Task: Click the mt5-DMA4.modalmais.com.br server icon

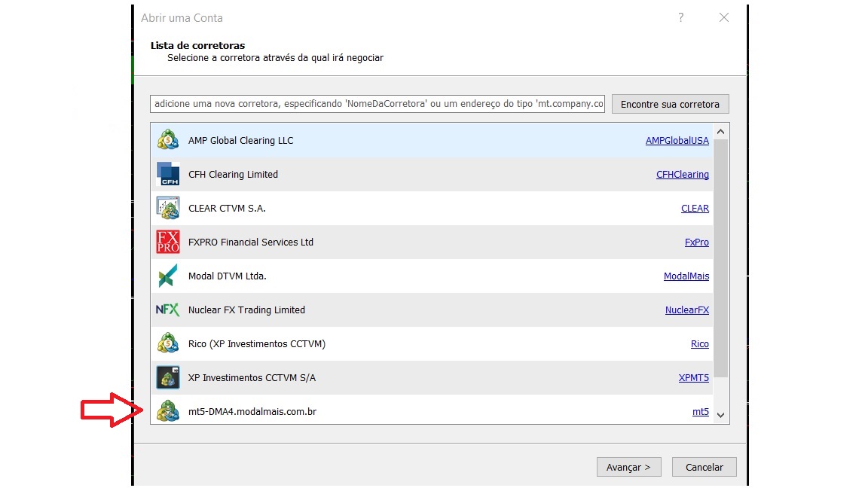Action: coord(168,411)
